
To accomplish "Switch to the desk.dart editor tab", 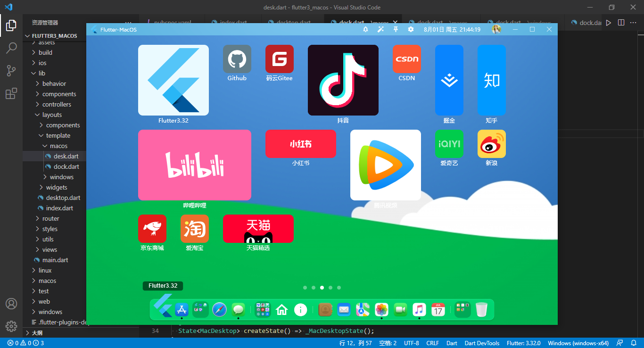I will pos(362,22).
